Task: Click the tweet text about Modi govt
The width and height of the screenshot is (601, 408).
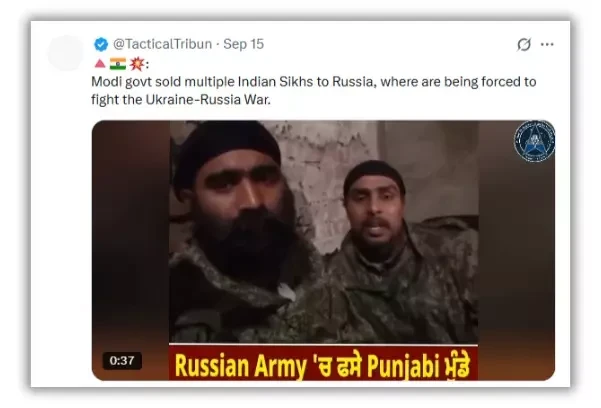Action: 314,90
